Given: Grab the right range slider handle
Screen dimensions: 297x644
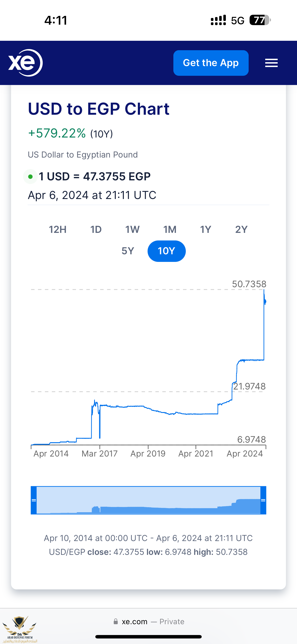Looking at the screenshot, I should 263,500.
